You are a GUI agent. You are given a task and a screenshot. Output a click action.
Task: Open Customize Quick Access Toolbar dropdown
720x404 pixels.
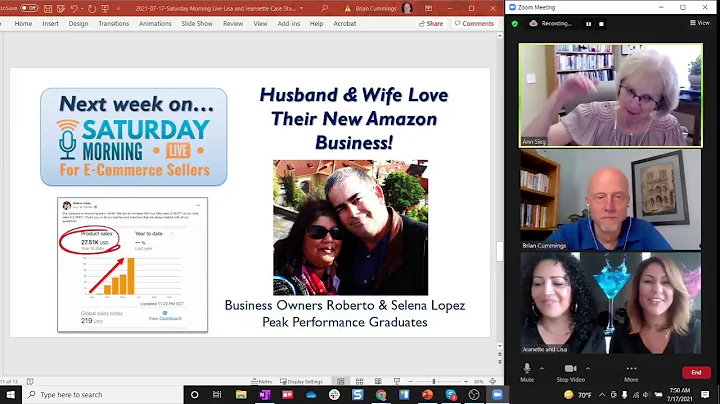point(118,8)
